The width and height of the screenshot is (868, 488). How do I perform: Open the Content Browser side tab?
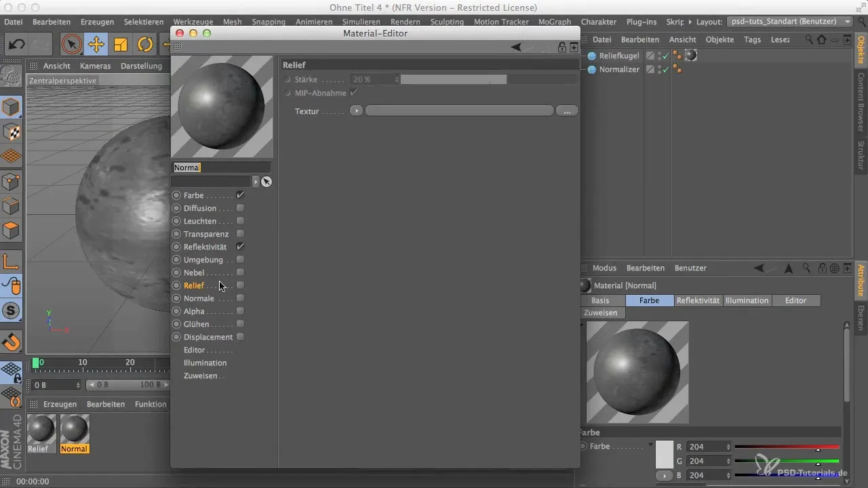point(861,102)
